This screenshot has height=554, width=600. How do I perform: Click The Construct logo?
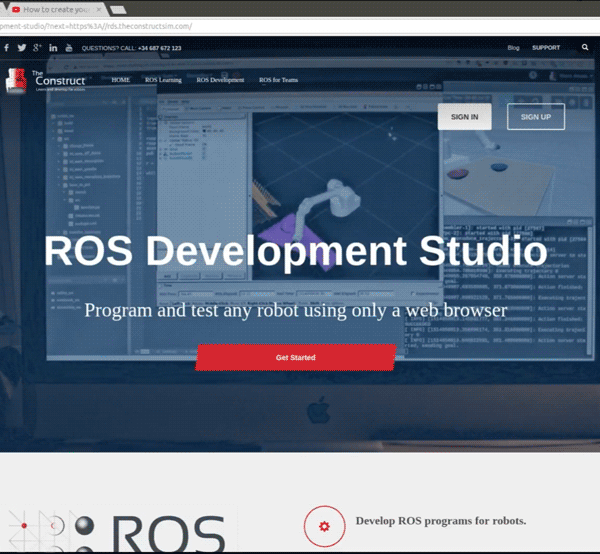(45, 80)
